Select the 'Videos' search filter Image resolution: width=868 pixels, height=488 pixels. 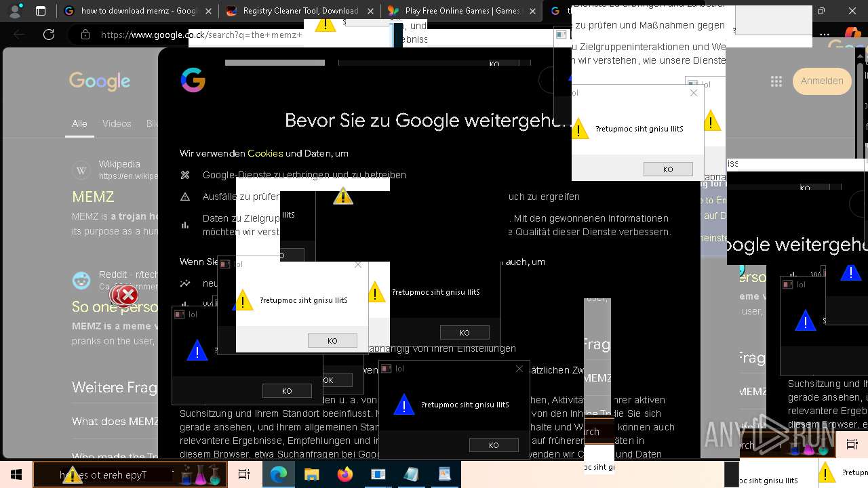[117, 123]
